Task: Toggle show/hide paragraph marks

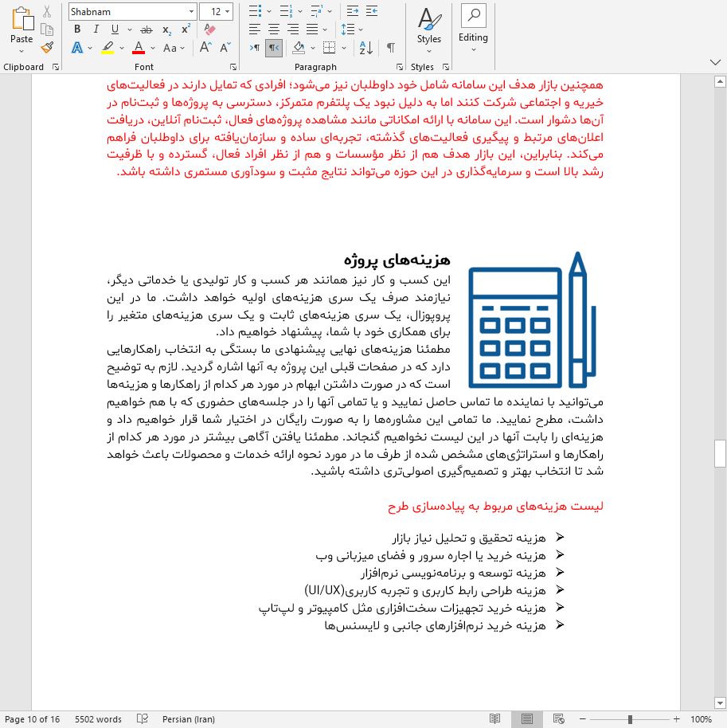Action: tap(391, 48)
